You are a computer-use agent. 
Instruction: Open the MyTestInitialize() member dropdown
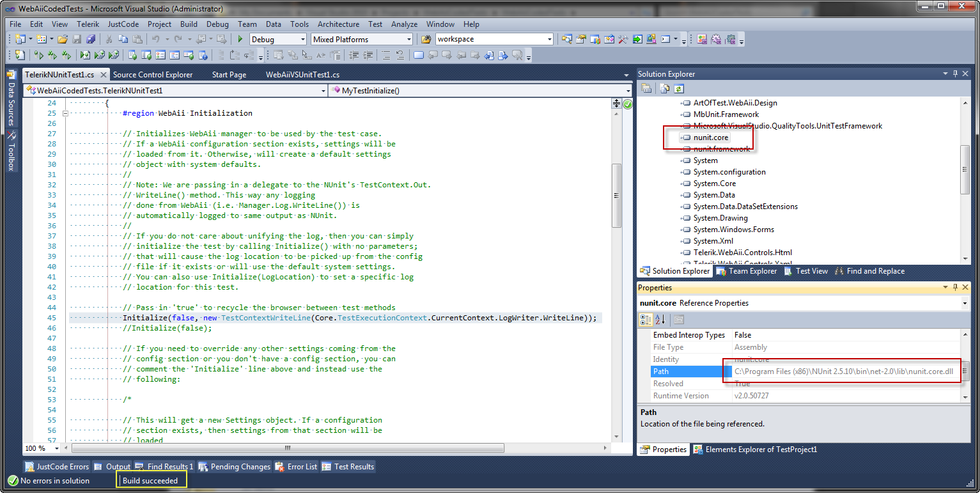627,91
